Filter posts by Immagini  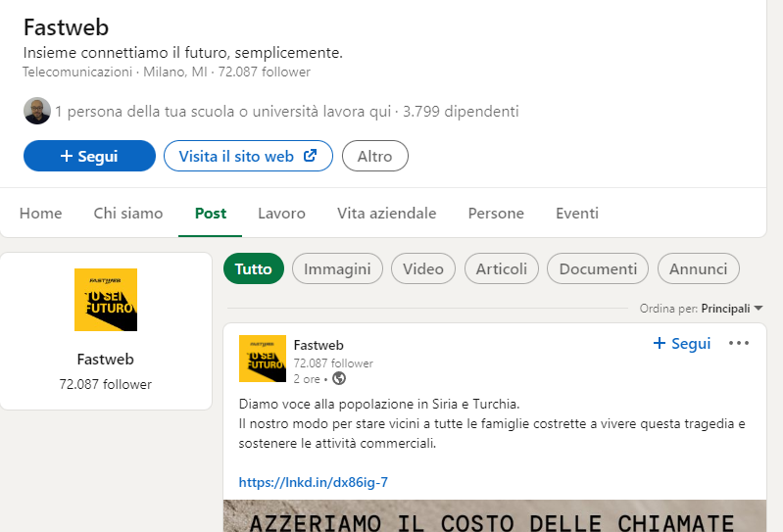coord(337,268)
